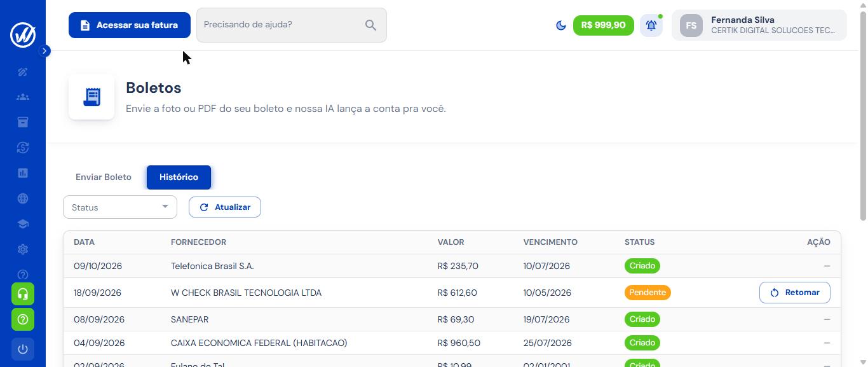The image size is (868, 367).
Task: Select the Histórico tab
Action: tap(179, 177)
